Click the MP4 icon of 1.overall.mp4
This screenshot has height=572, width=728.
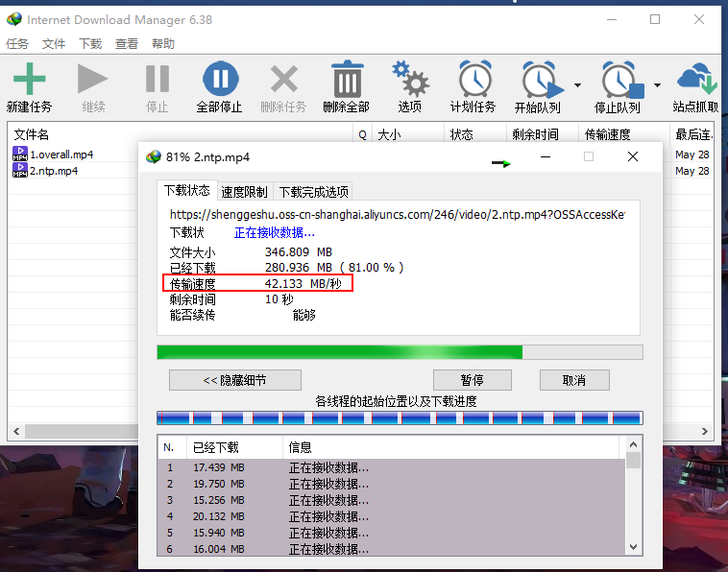click(x=20, y=154)
